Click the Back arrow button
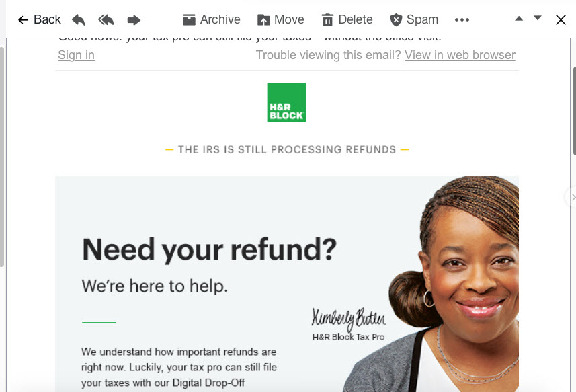Image resolution: width=576 pixels, height=392 pixels. [x=39, y=19]
